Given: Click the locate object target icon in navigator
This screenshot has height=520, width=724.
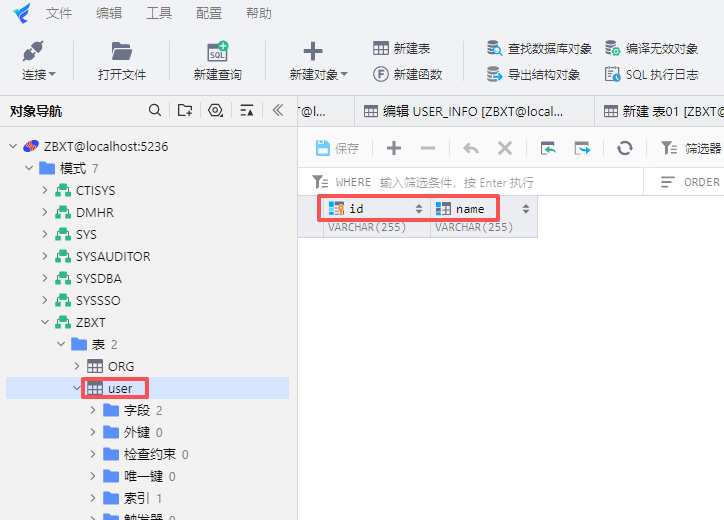Looking at the screenshot, I should tap(216, 110).
